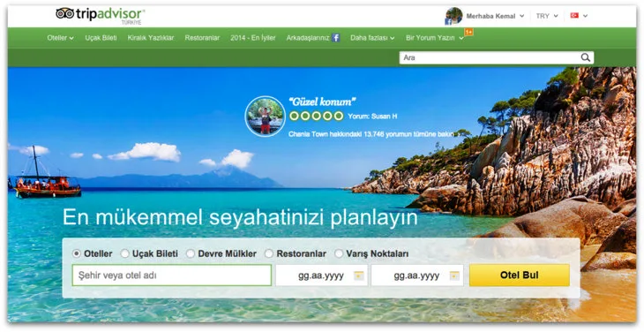The height and width of the screenshot is (332, 644).
Task: Click the Şehir veya otel adı field
Action: [172, 275]
